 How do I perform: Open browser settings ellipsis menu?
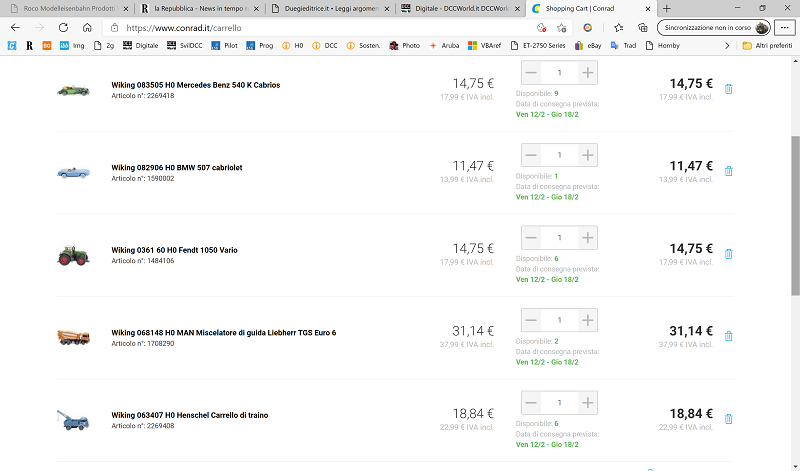coord(785,28)
